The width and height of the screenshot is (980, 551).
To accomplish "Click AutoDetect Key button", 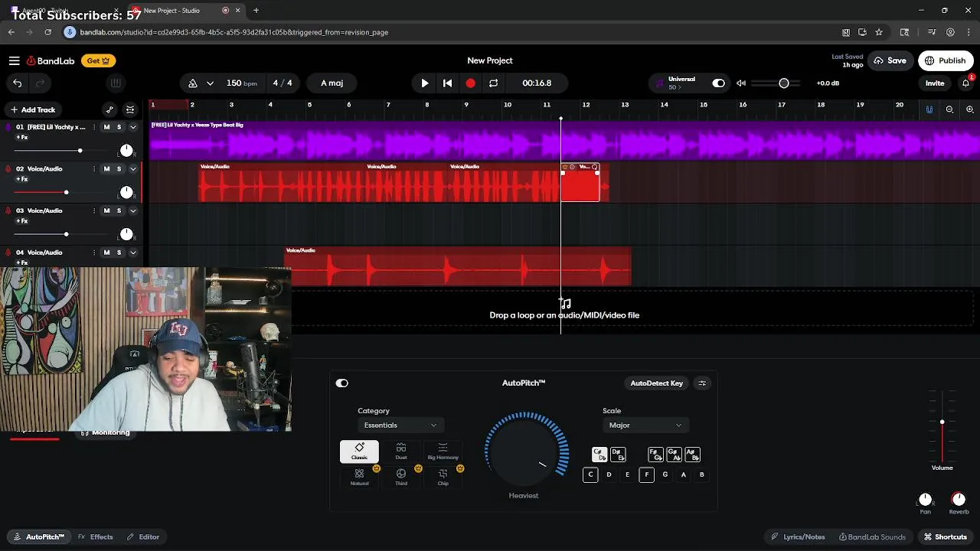I will click(x=657, y=383).
